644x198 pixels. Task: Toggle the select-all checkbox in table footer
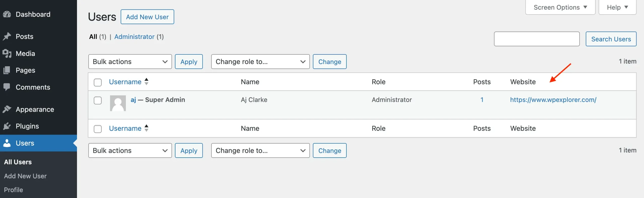pos(98,129)
